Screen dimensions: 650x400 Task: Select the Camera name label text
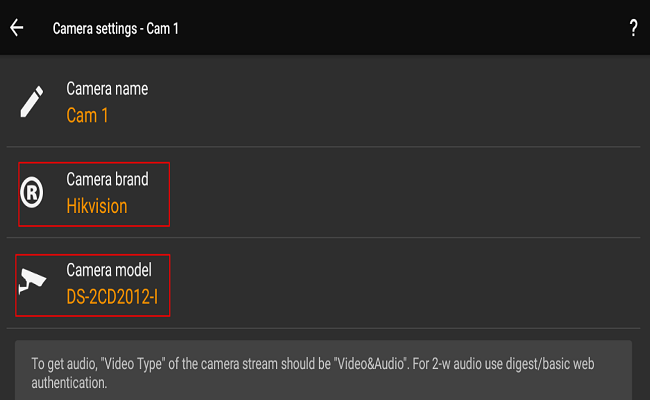pyautogui.click(x=107, y=89)
